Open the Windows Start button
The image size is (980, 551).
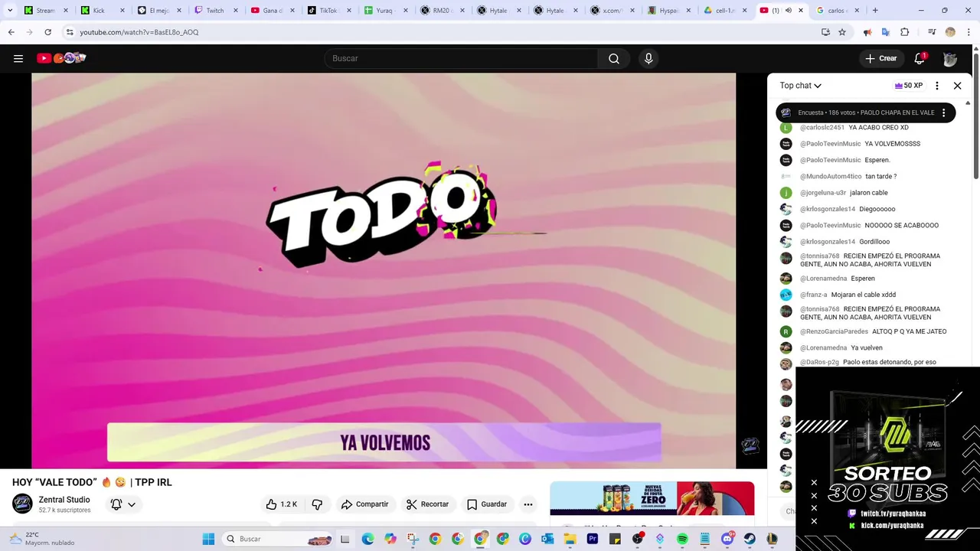[208, 539]
